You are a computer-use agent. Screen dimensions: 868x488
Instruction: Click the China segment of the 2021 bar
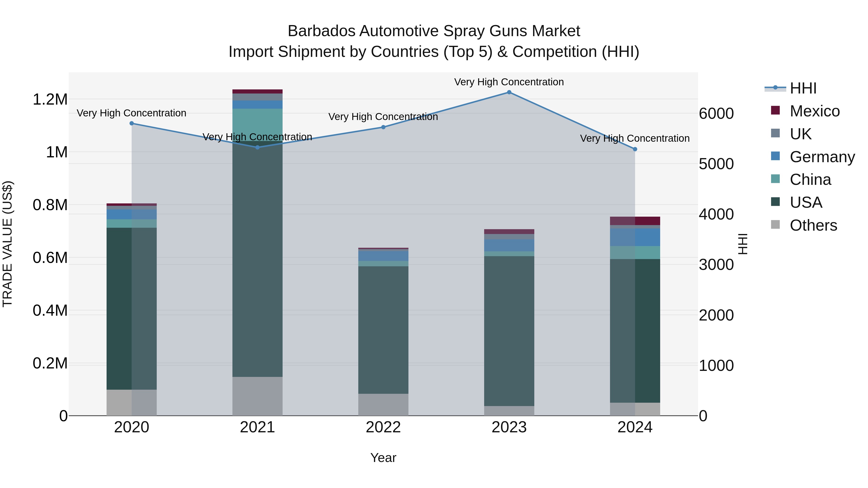point(258,125)
